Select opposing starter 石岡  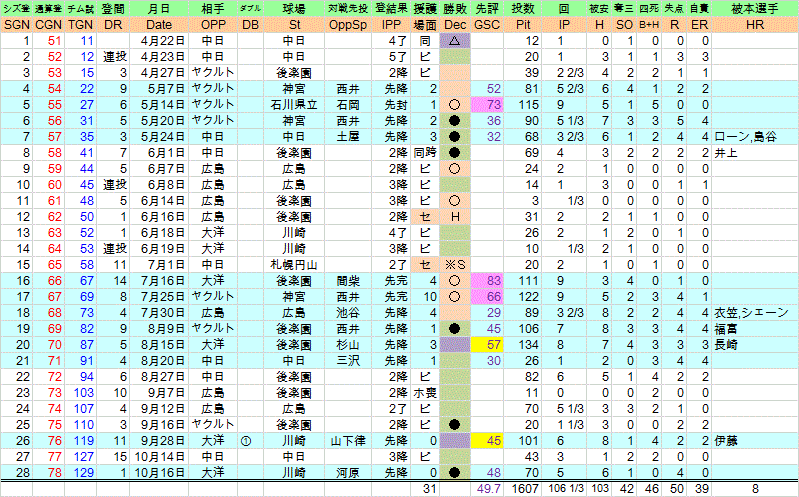348,104
